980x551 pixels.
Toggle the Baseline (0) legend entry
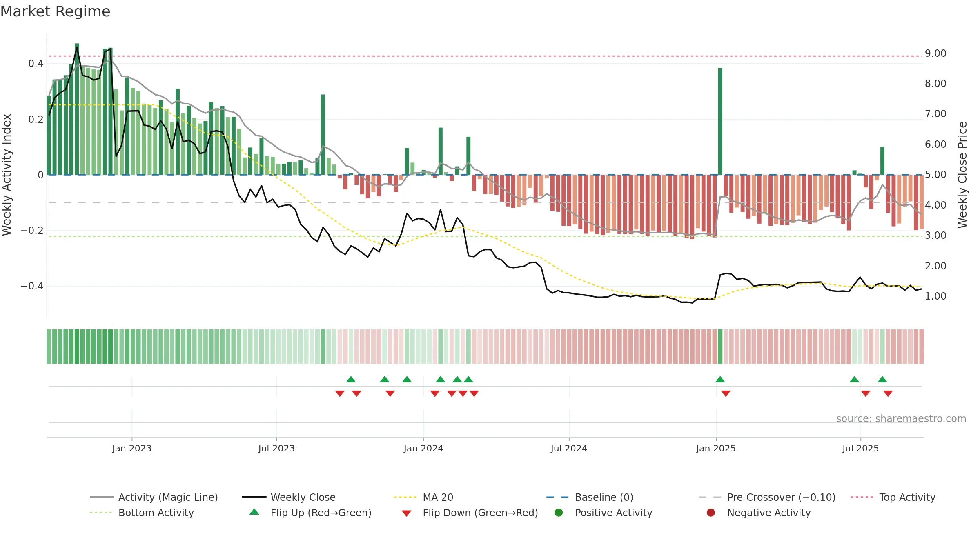point(590,497)
